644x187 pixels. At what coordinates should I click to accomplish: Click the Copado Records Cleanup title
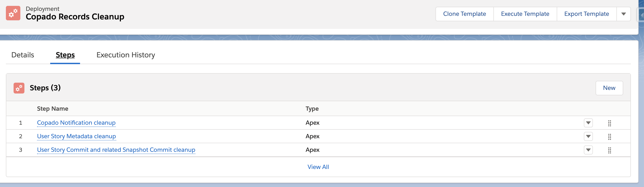pos(75,17)
